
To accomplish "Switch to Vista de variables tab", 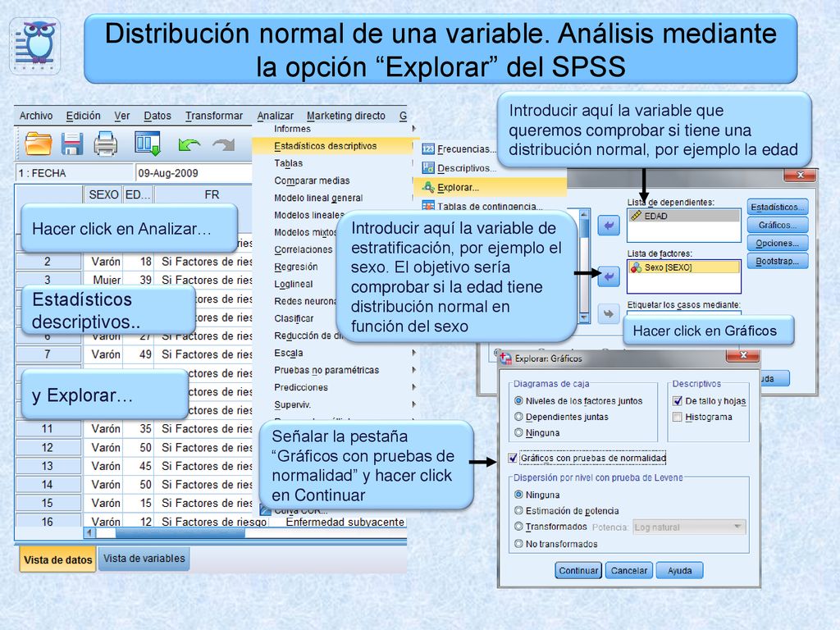I will [144, 558].
